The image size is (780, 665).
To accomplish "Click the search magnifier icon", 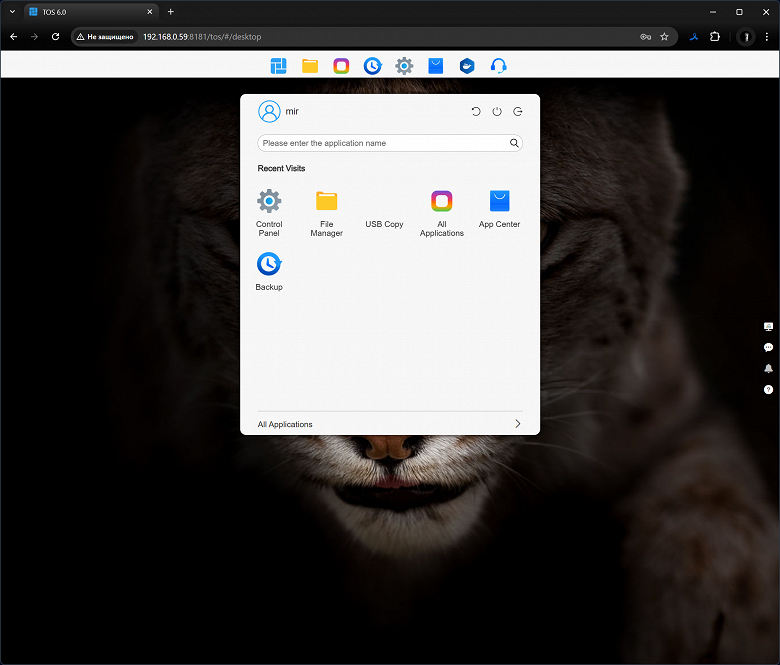I will (514, 143).
